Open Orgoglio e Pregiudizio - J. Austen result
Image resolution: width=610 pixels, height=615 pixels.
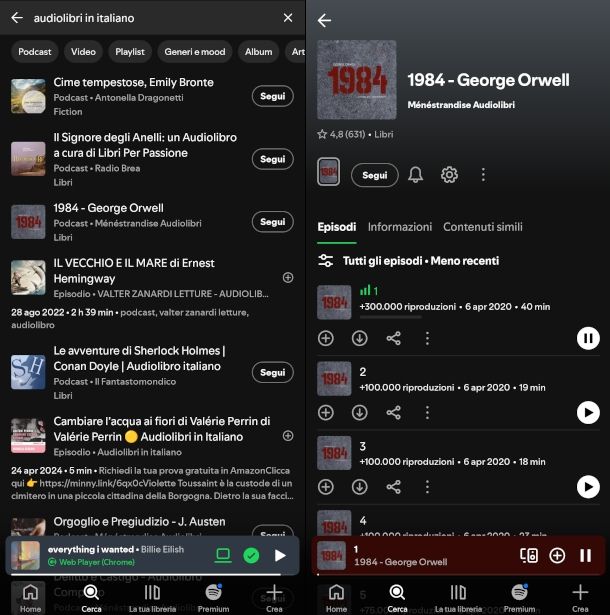pyautogui.click(x=139, y=522)
